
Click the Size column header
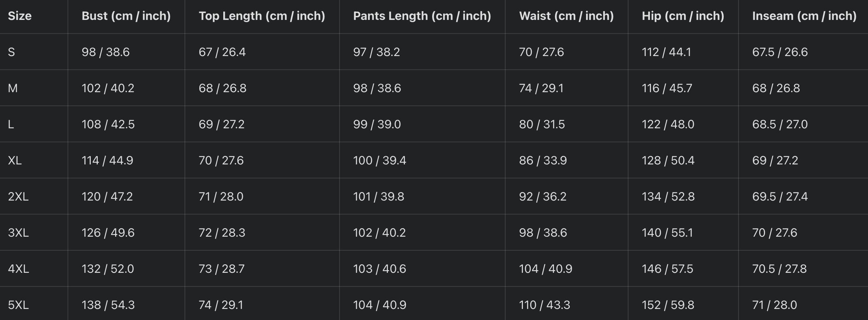pos(20,16)
